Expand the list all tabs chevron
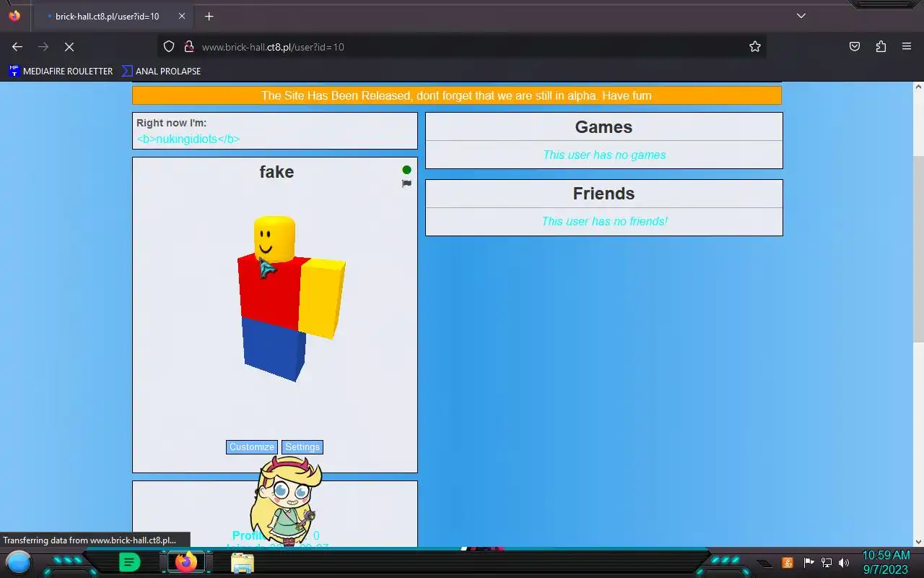The width and height of the screenshot is (924, 578). click(x=801, y=16)
